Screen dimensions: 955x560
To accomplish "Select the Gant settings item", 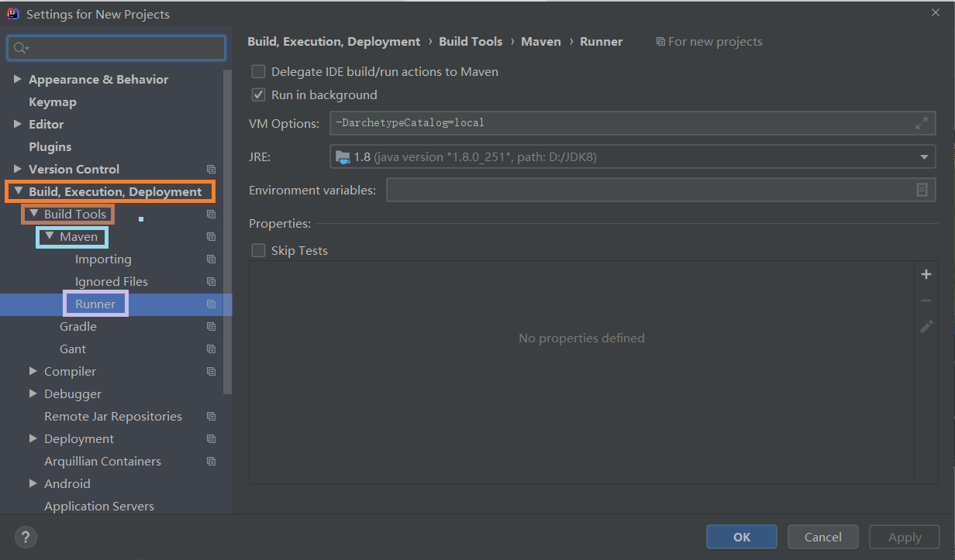I will click(73, 349).
